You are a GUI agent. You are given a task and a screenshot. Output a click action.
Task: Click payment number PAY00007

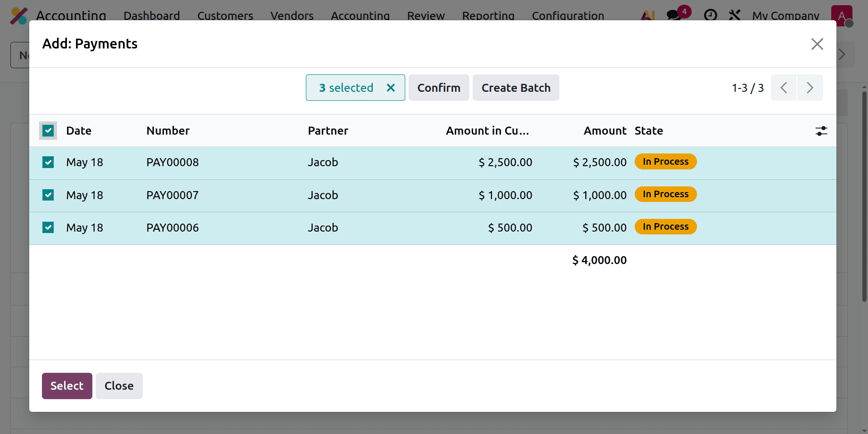(x=172, y=195)
